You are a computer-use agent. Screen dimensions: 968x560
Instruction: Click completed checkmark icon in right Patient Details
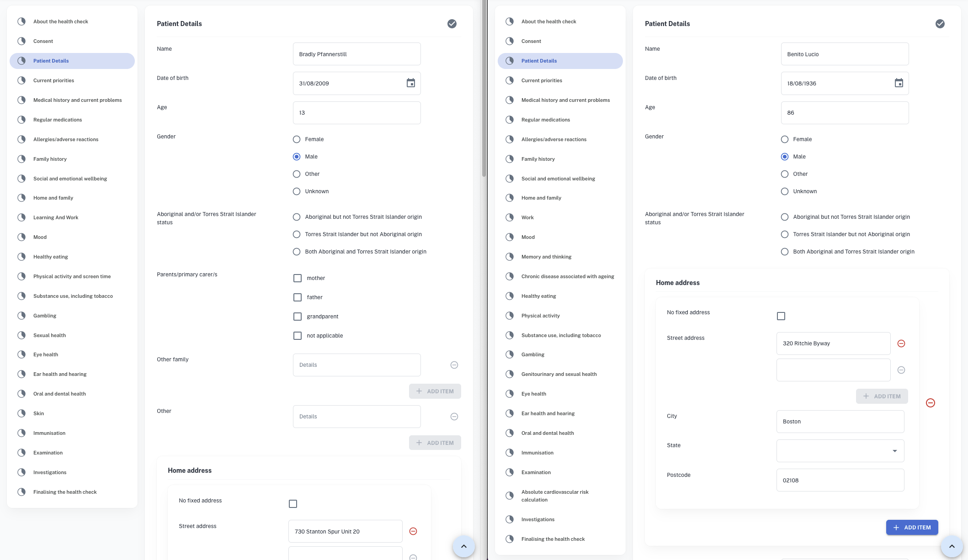click(x=940, y=24)
